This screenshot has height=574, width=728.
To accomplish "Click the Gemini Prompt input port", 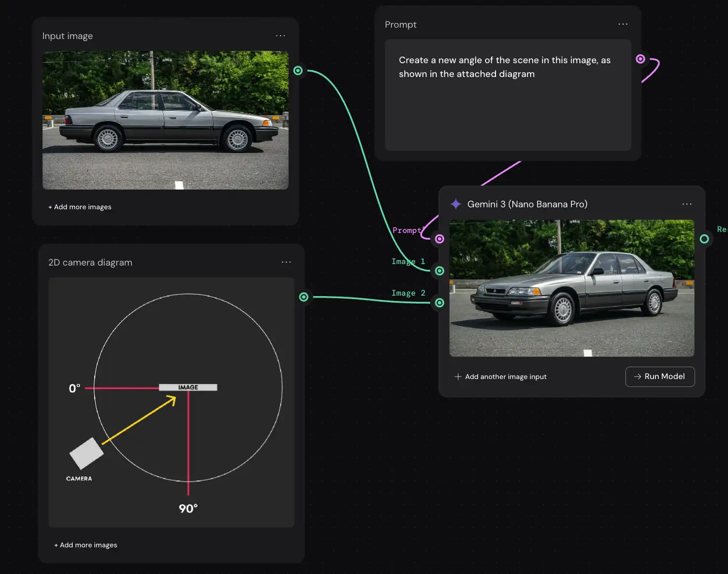I will point(439,239).
